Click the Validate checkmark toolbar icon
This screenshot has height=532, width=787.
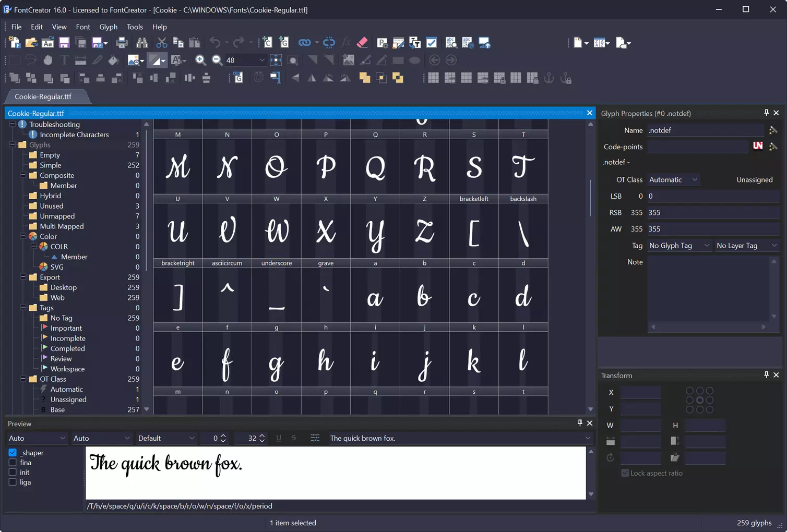[432, 43]
